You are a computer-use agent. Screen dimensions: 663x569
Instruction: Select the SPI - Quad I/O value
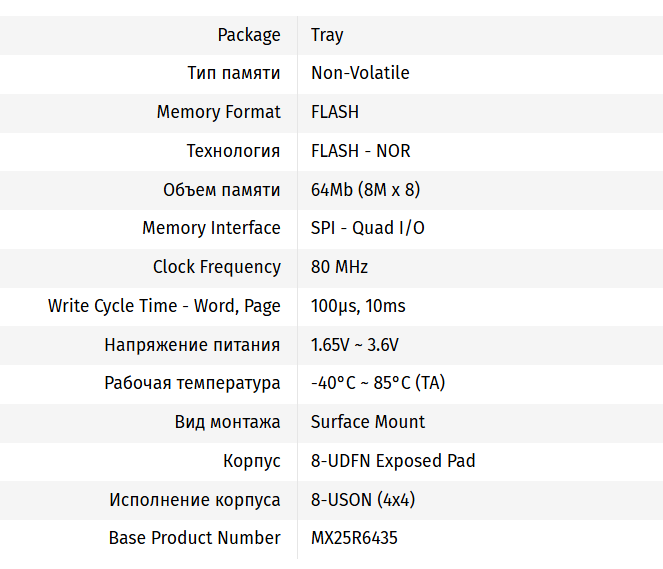coord(367,228)
